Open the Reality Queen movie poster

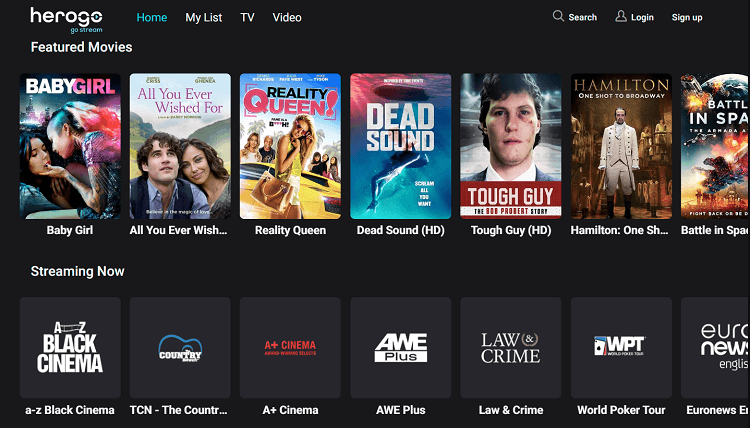coord(290,146)
